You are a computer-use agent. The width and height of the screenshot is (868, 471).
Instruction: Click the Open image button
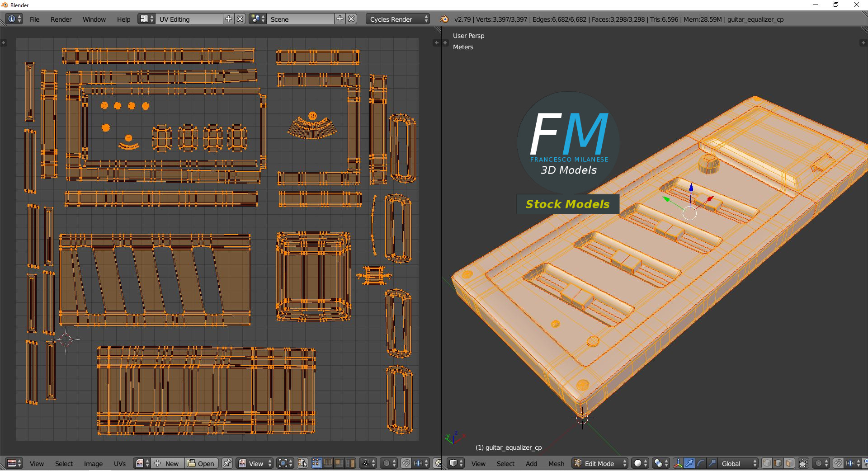pyautogui.click(x=201, y=464)
